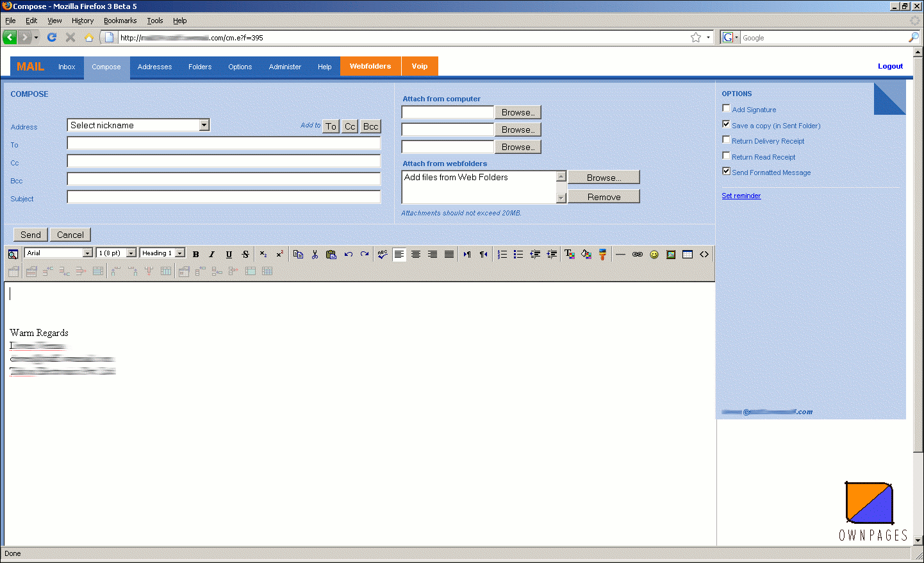Screen dimensions: 924x563
Task: Check Return Read Receipt option
Action: coord(726,156)
